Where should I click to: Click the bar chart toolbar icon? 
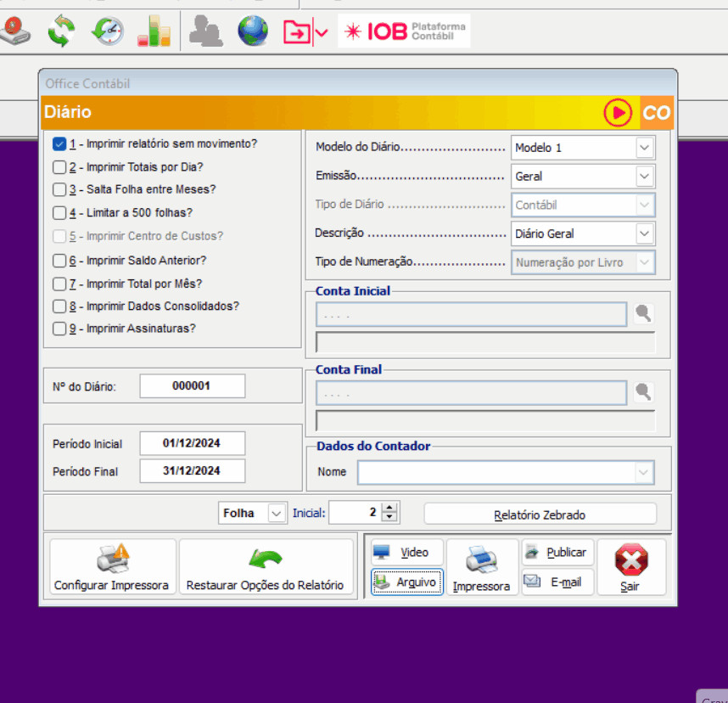(x=154, y=31)
